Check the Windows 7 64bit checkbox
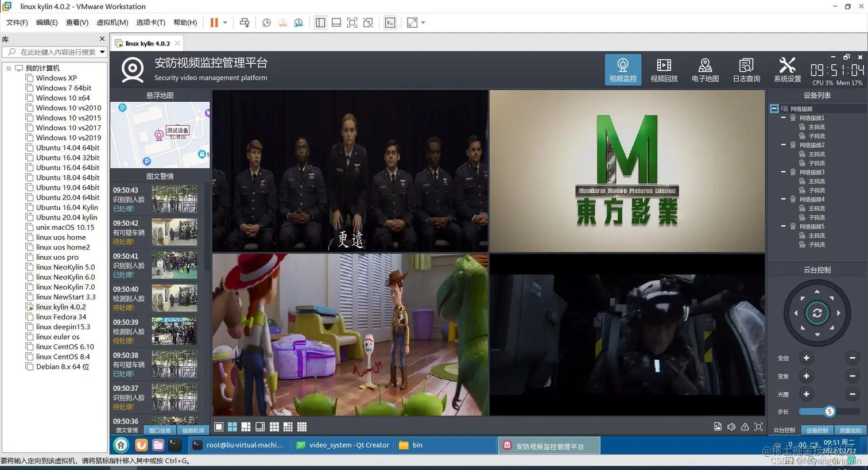This screenshot has width=868, height=470. [29, 88]
